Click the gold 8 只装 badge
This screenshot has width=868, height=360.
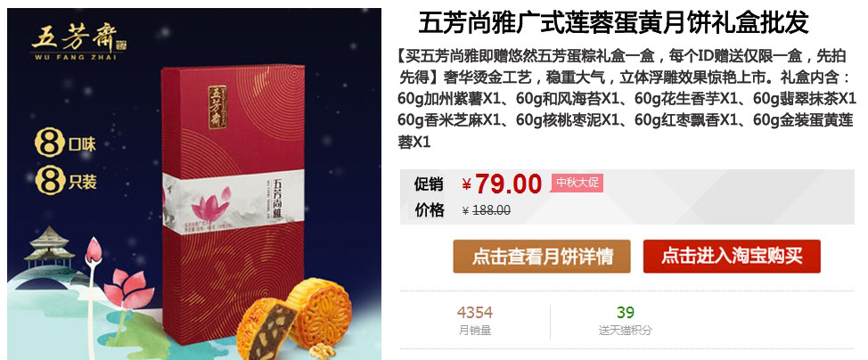tap(65, 181)
